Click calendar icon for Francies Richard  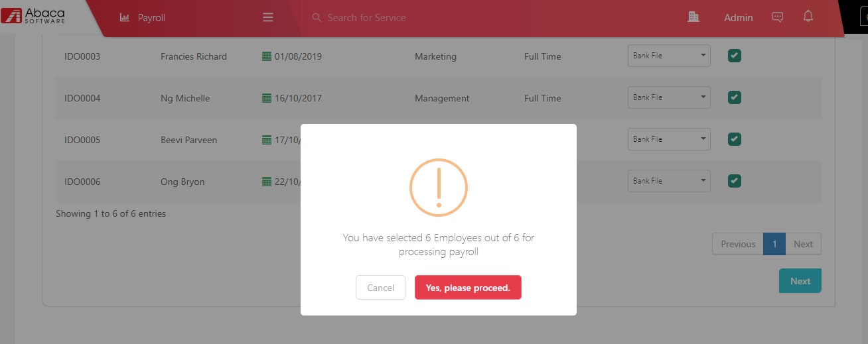(267, 56)
